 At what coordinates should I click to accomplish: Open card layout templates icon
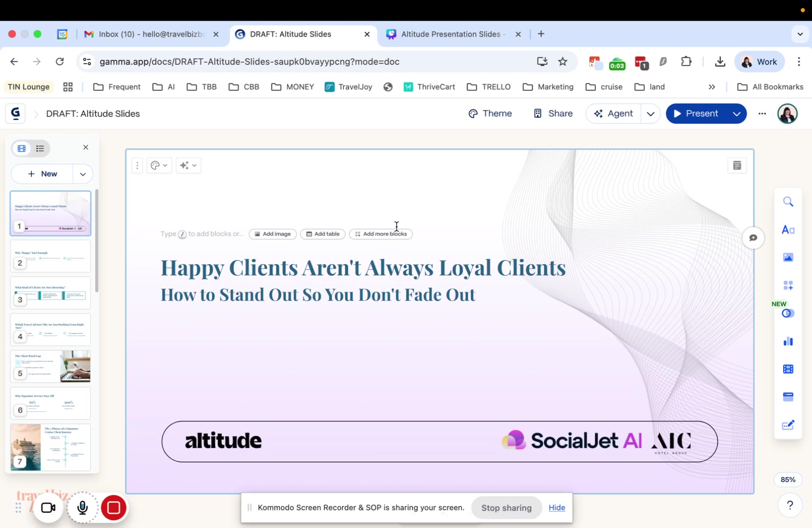point(788,397)
